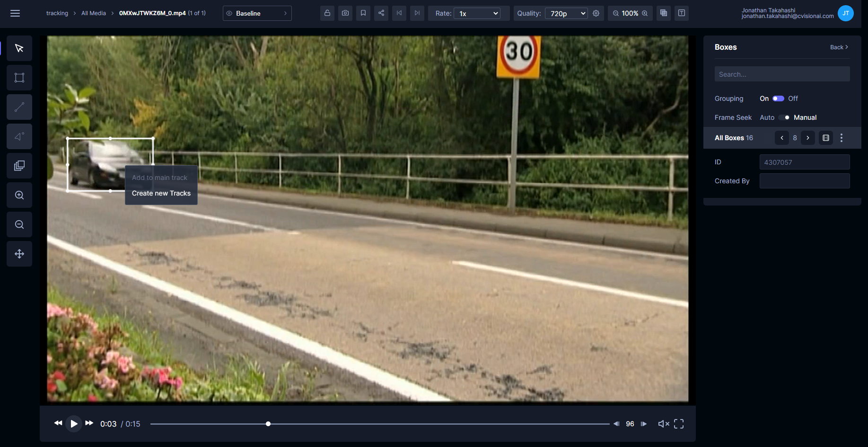868x447 pixels.
Task: Click the Created By field
Action: tap(805, 181)
